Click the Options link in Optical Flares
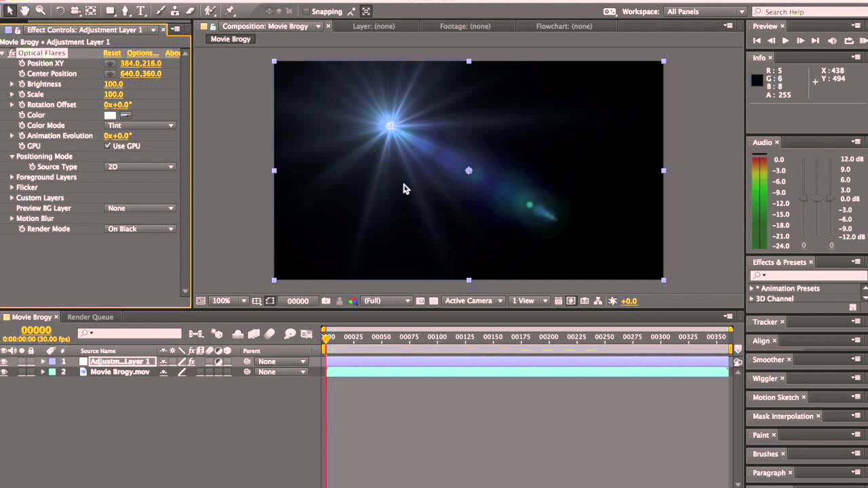Viewport: 868px width, 488px height. point(142,53)
